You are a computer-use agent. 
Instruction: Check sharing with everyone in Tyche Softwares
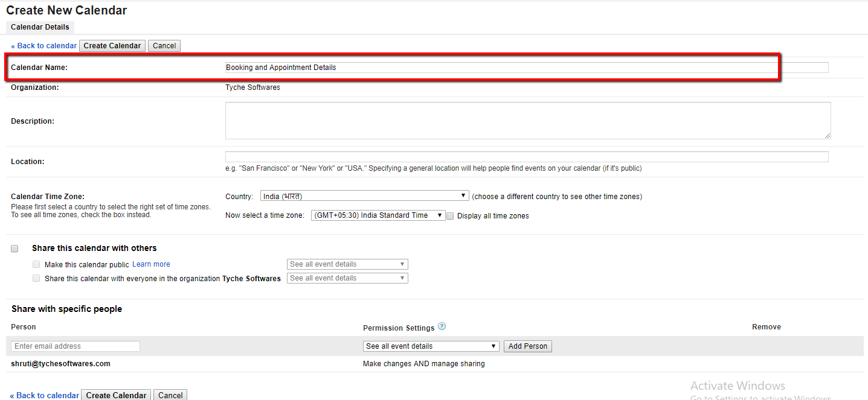point(36,278)
